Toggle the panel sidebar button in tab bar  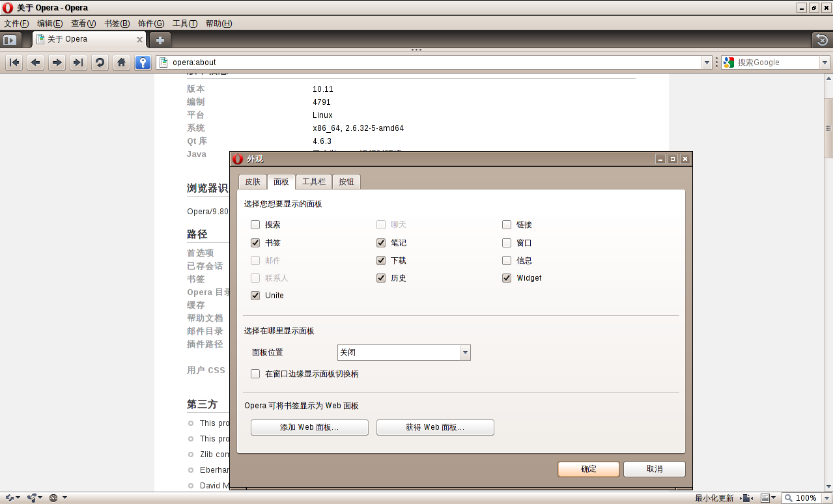pyautogui.click(x=10, y=40)
